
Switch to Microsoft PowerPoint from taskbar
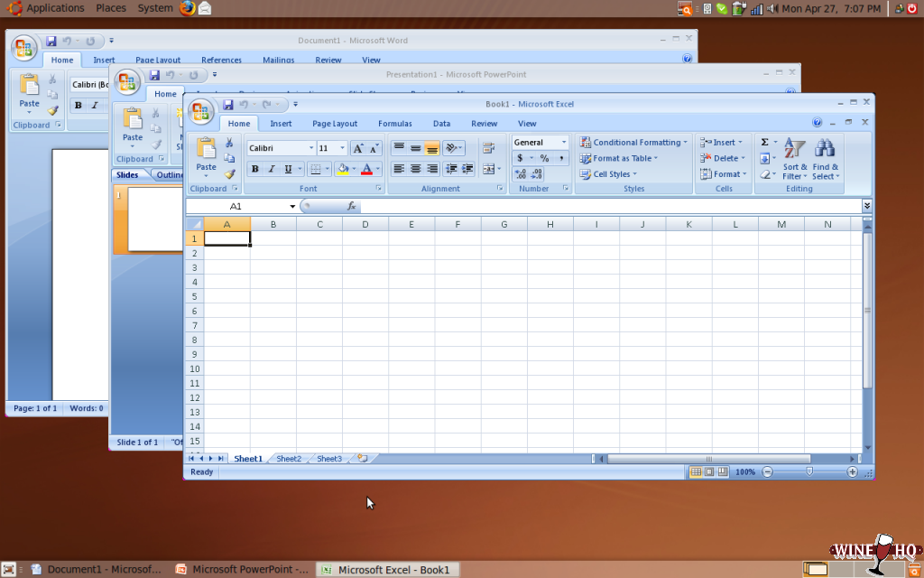pyautogui.click(x=242, y=569)
